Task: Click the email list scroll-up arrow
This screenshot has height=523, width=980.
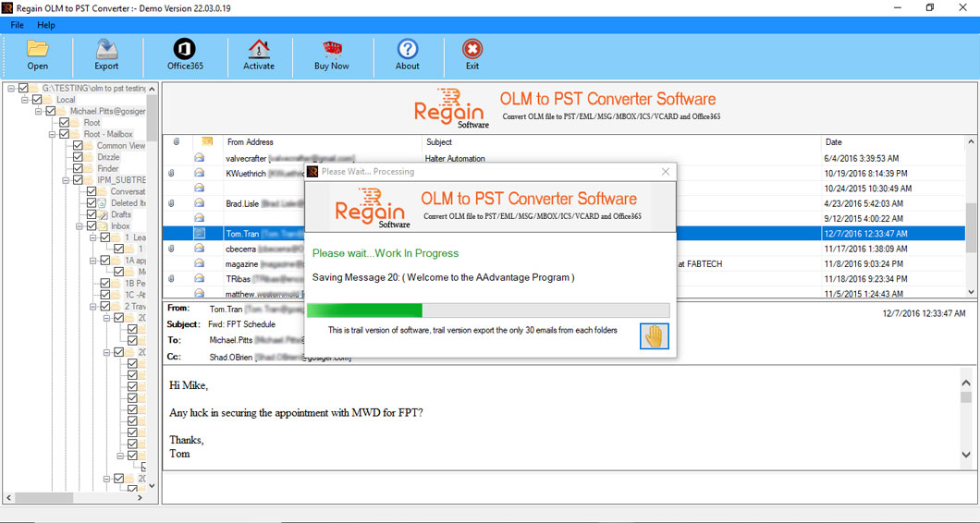Action: (x=972, y=142)
